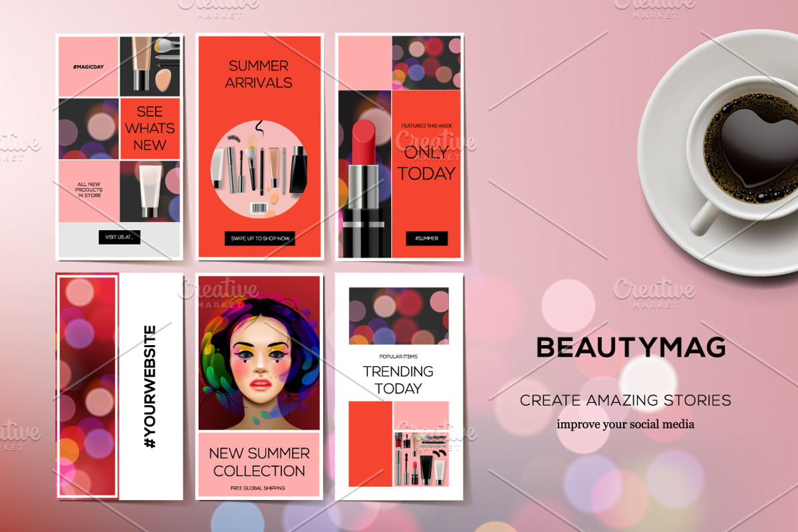Select the pink square above the lipstick
This screenshot has height=532, width=798.
tap(364, 63)
